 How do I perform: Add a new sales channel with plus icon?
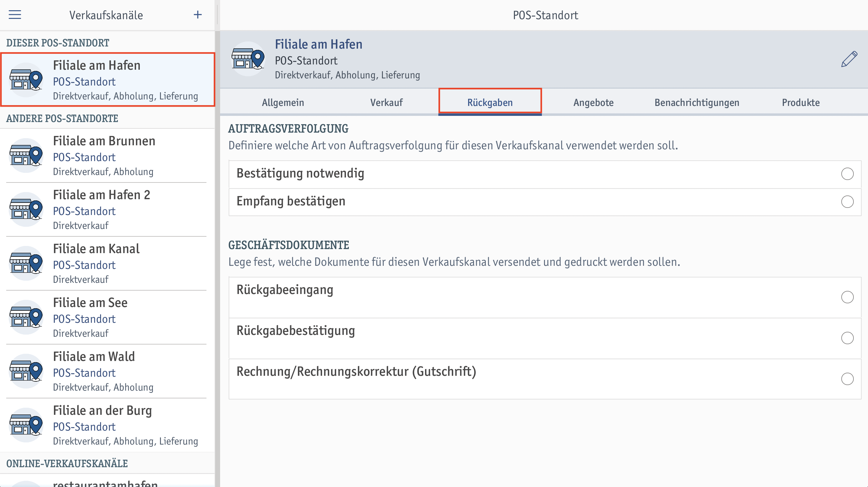pyautogui.click(x=198, y=15)
